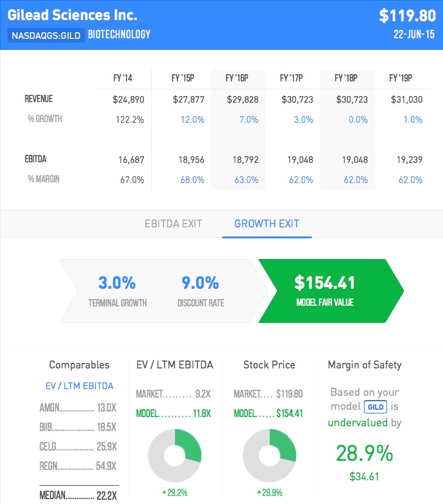Screen dimensions: 443x504
Task: Click the 28.9% upside under Stock Price chart
Action: 270,492
